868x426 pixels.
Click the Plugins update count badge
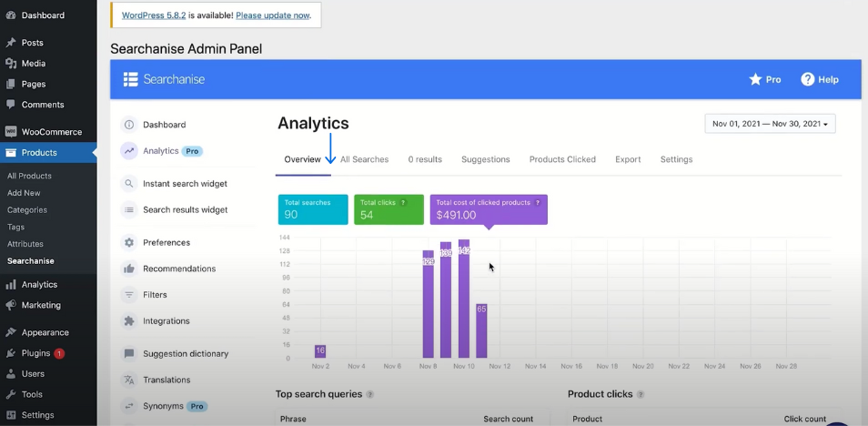59,353
